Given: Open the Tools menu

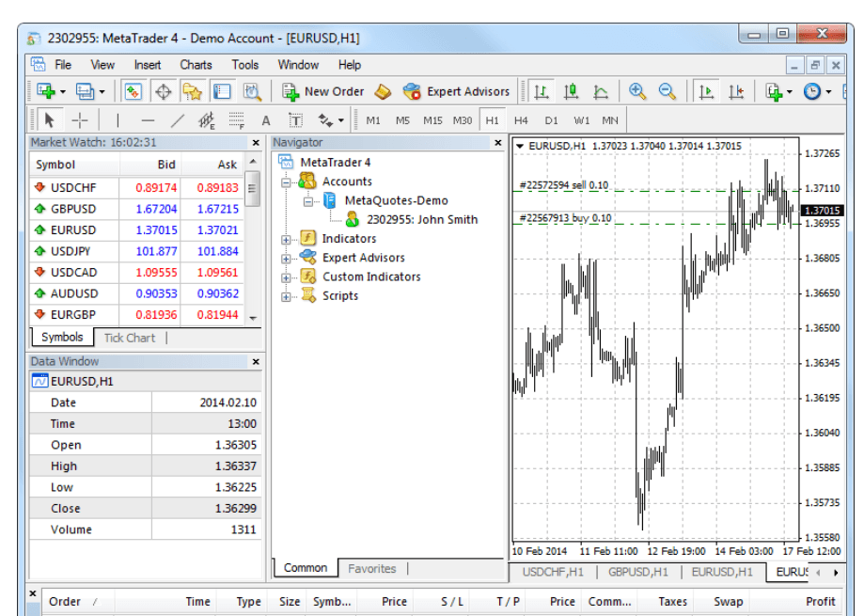Looking at the screenshot, I should (245, 65).
